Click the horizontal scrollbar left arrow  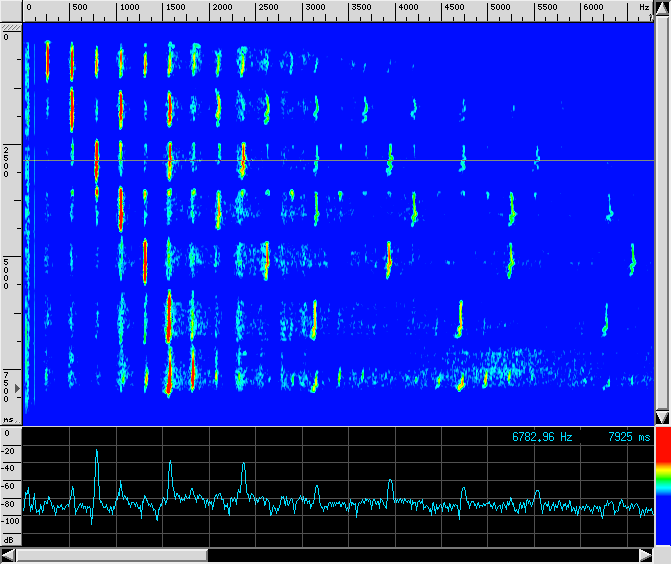click(x=9, y=555)
